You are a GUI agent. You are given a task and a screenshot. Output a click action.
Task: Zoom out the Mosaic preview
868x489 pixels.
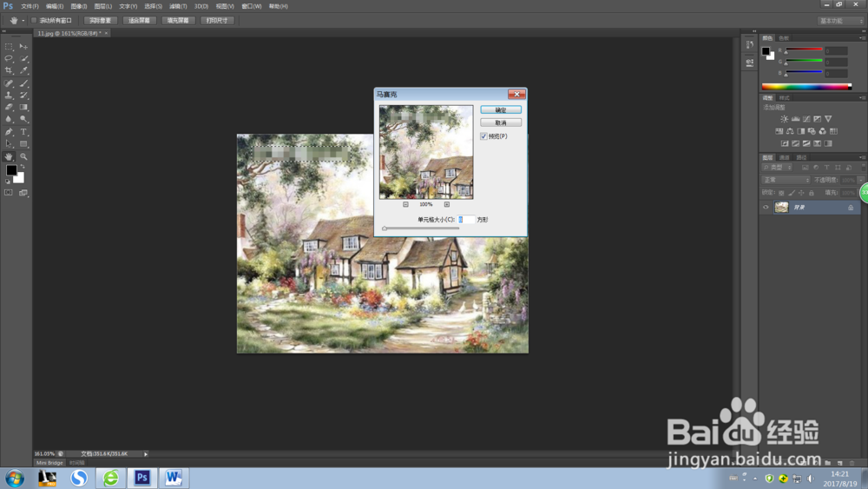pyautogui.click(x=405, y=204)
